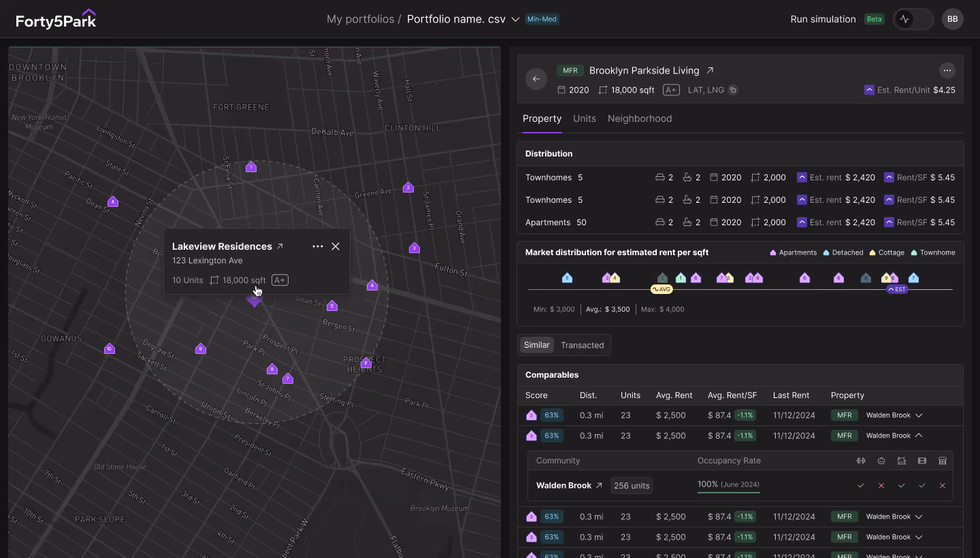Expand the first Walden Brook comparable dropdown
The width and height of the screenshot is (980, 558).
(x=919, y=415)
